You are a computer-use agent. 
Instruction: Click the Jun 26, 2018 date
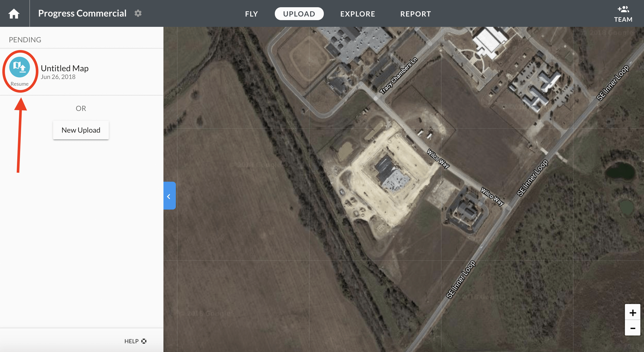pos(58,77)
